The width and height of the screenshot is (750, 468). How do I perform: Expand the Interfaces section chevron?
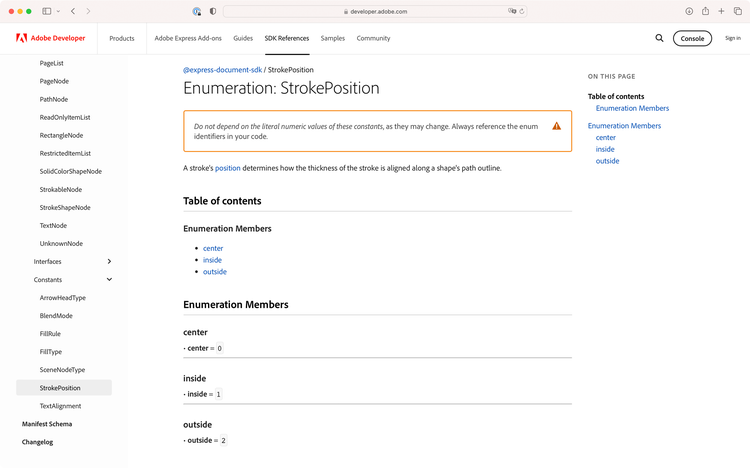109,262
